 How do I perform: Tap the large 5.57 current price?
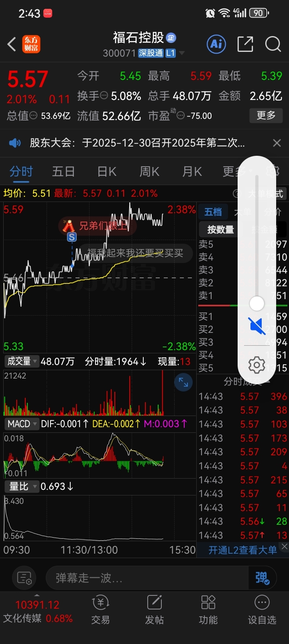coord(28,79)
